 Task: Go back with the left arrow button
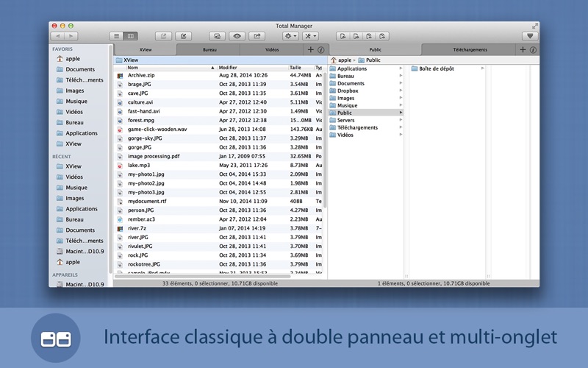pyautogui.click(x=58, y=36)
